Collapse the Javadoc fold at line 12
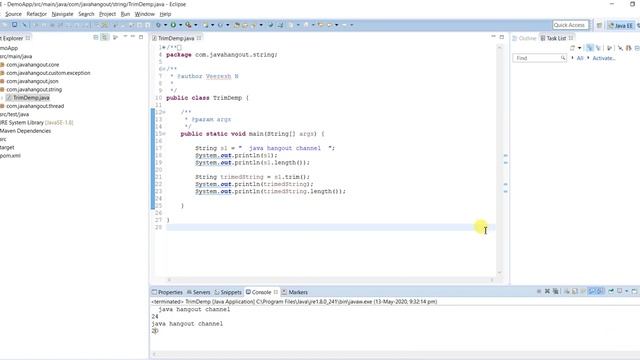This screenshot has width=640, height=360. click(164, 112)
